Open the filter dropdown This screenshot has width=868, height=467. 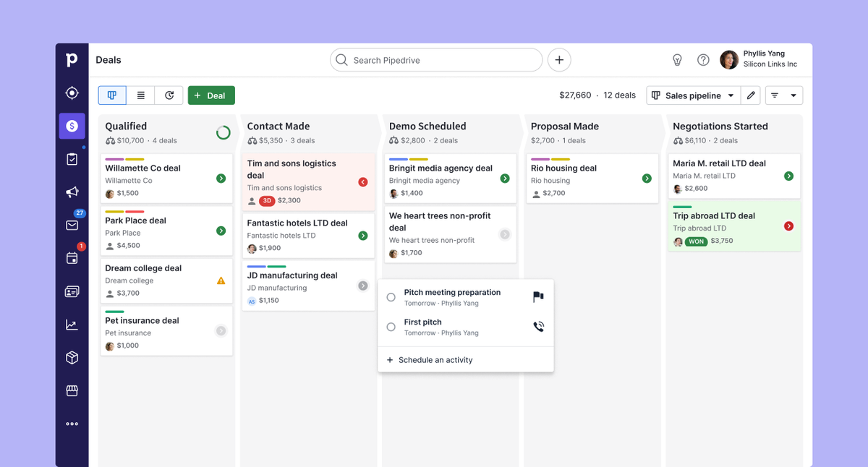click(x=783, y=95)
